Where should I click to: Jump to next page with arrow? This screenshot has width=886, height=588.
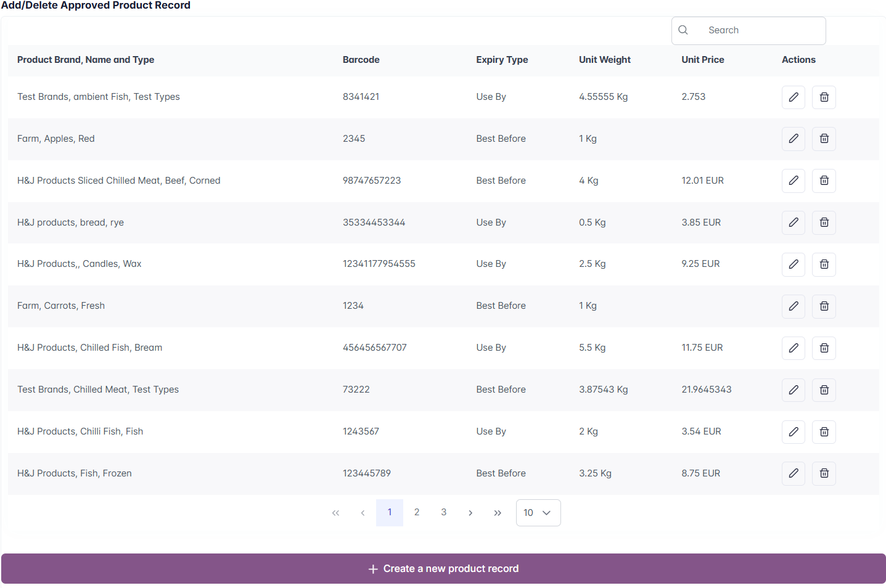point(470,513)
